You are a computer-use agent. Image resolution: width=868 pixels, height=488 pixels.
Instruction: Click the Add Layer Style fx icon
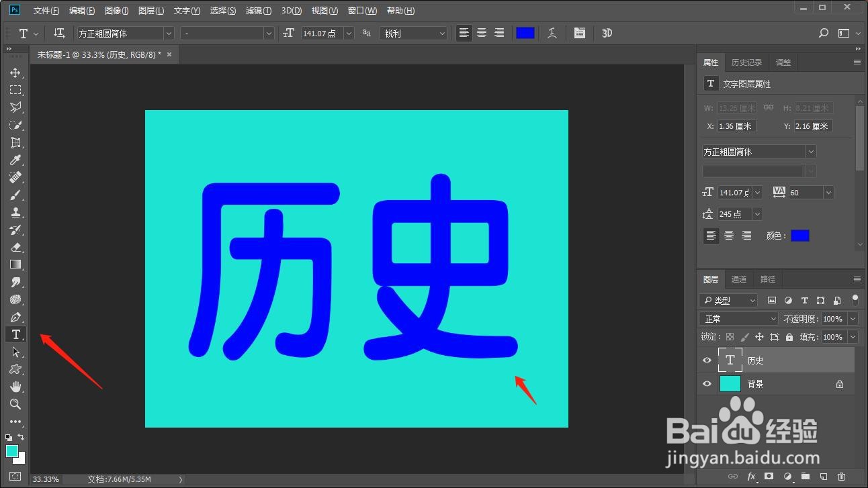point(752,477)
